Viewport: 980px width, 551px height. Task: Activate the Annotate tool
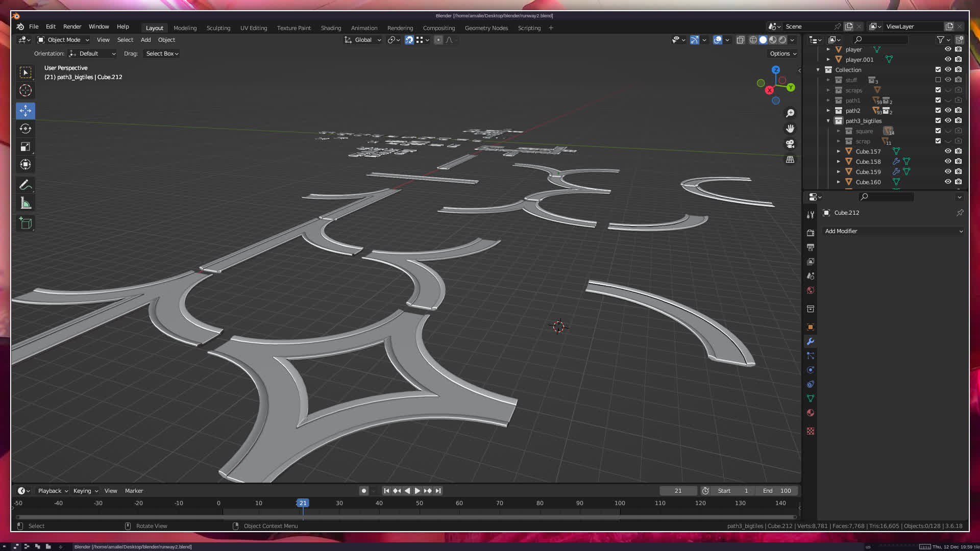[26, 185]
